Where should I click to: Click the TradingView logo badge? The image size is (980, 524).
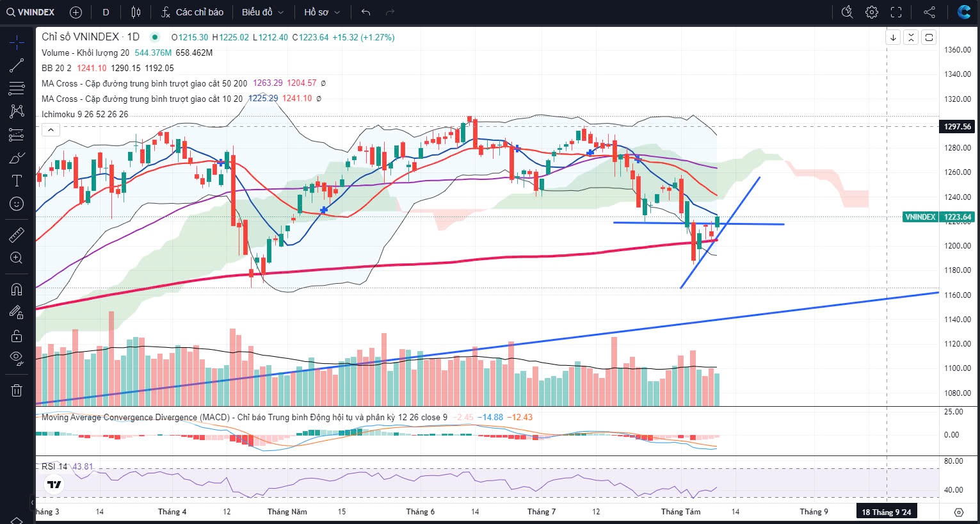(x=54, y=485)
